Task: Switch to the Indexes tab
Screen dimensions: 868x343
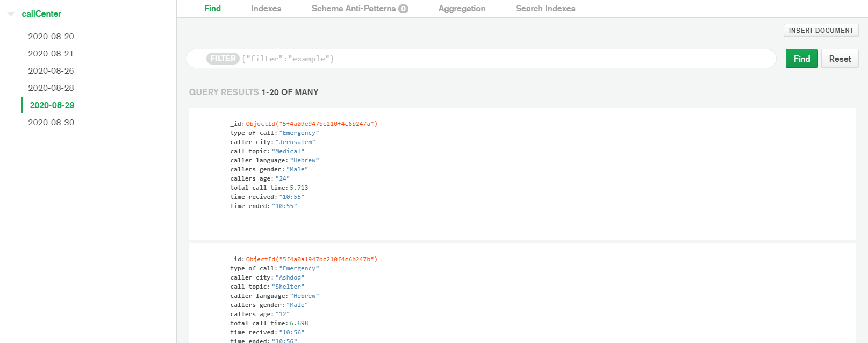Action: (266, 9)
